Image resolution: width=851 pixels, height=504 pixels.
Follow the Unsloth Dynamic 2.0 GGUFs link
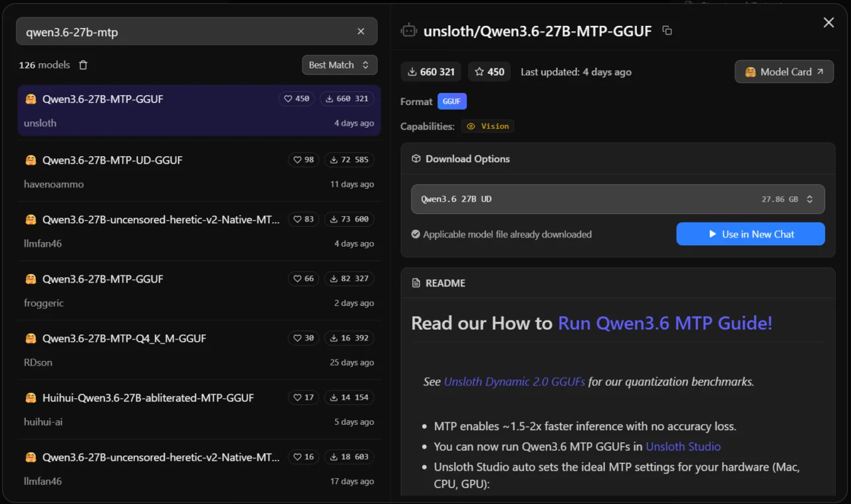coord(515,382)
